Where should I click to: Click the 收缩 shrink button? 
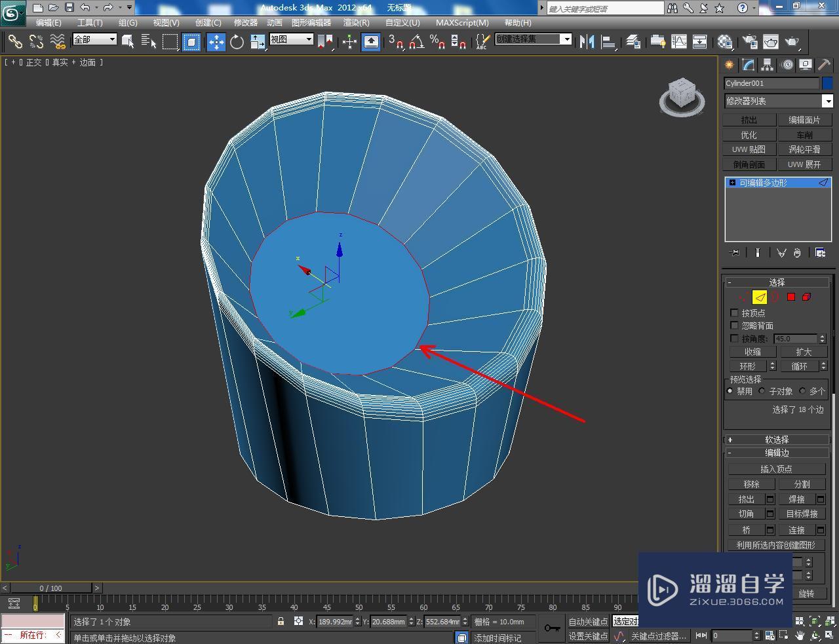(x=752, y=352)
